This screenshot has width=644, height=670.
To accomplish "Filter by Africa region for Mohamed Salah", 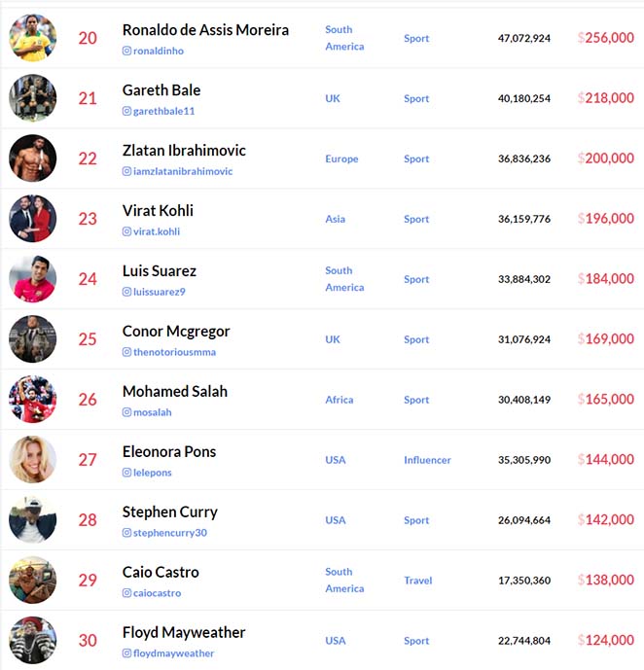I will [x=340, y=400].
